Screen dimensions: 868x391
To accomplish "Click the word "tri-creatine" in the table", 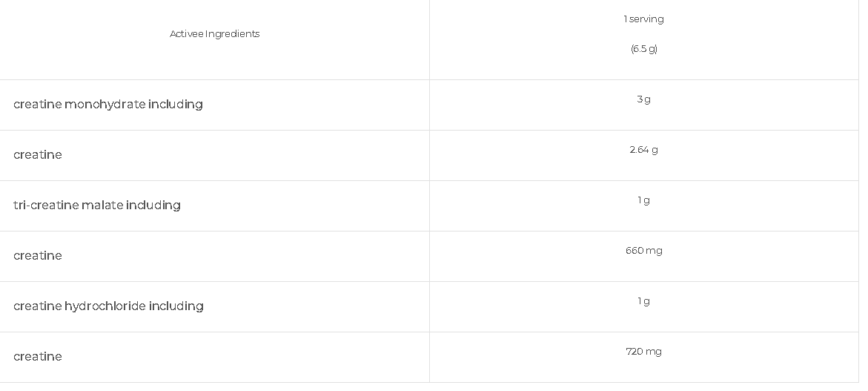I will 46,206.
